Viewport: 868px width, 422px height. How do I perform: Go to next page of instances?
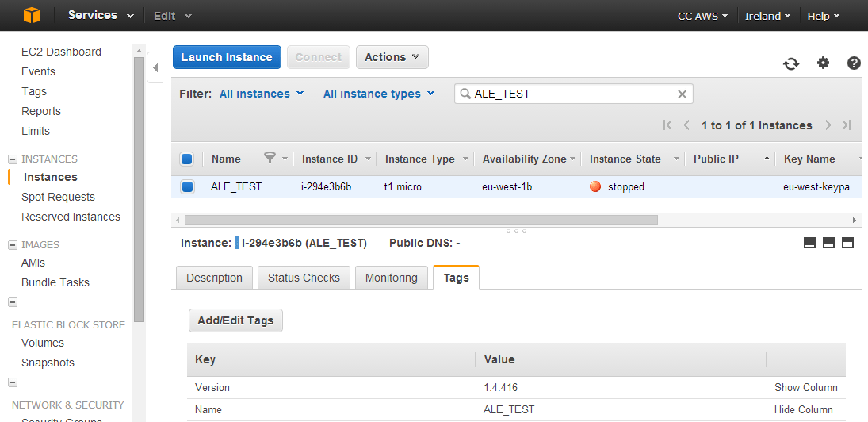tap(828, 125)
